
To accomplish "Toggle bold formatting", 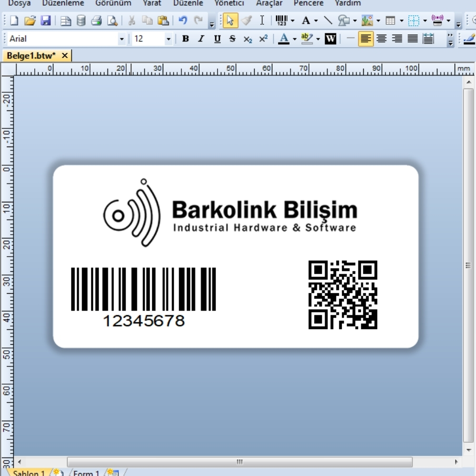I will pos(186,39).
